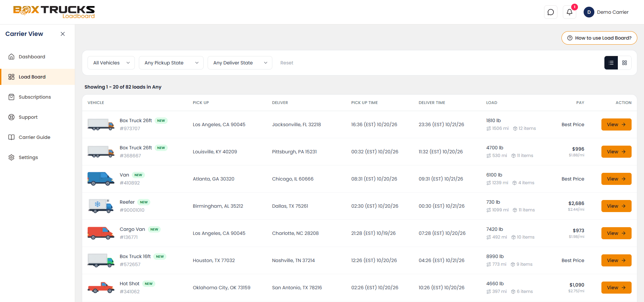Click the BoxTrucks Loadboard logo
This screenshot has width=644, height=302.
(x=54, y=12)
